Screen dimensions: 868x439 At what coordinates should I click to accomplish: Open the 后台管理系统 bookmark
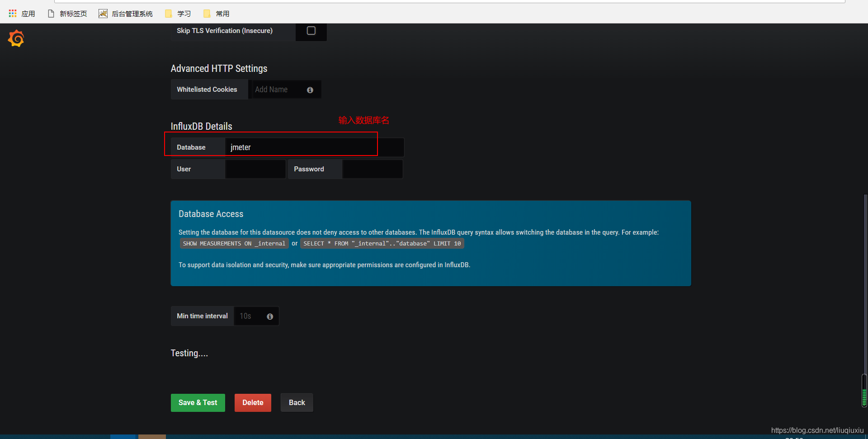(126, 14)
